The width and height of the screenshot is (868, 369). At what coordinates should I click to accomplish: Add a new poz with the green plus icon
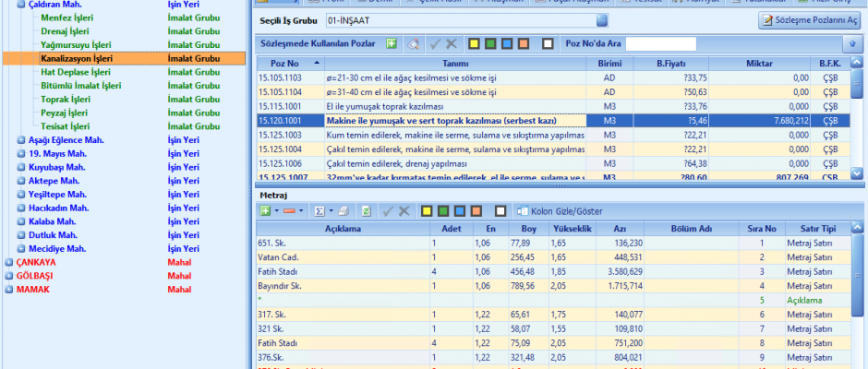[x=392, y=43]
